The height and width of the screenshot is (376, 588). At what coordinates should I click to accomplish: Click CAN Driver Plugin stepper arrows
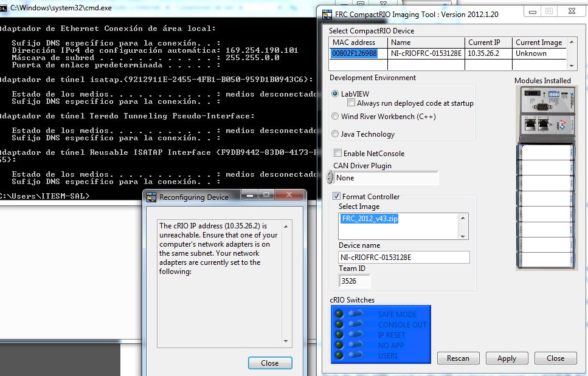click(330, 177)
